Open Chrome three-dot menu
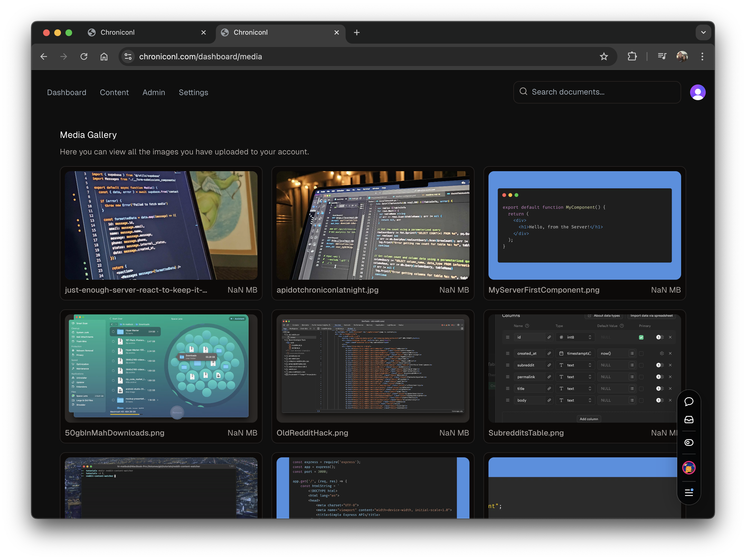The image size is (746, 560). (x=702, y=57)
